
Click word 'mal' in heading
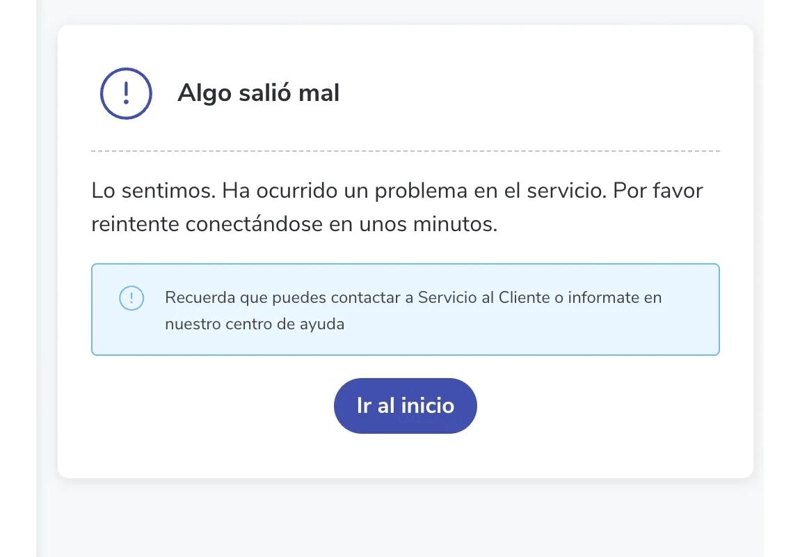(x=319, y=93)
